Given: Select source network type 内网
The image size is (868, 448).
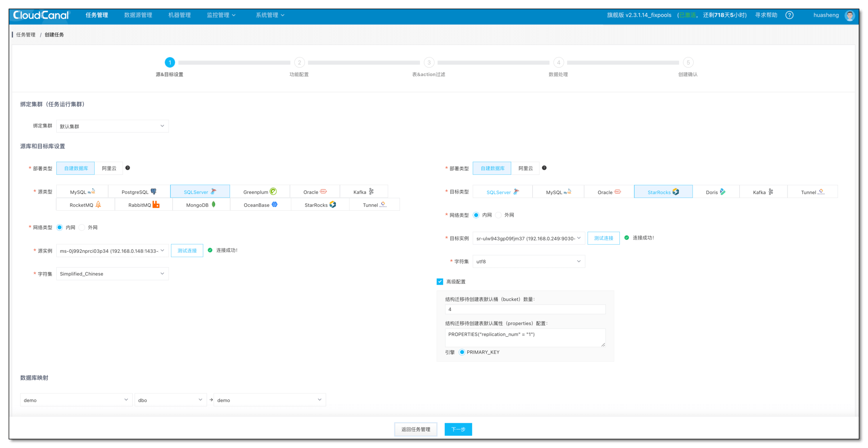Looking at the screenshot, I should click(x=60, y=228).
